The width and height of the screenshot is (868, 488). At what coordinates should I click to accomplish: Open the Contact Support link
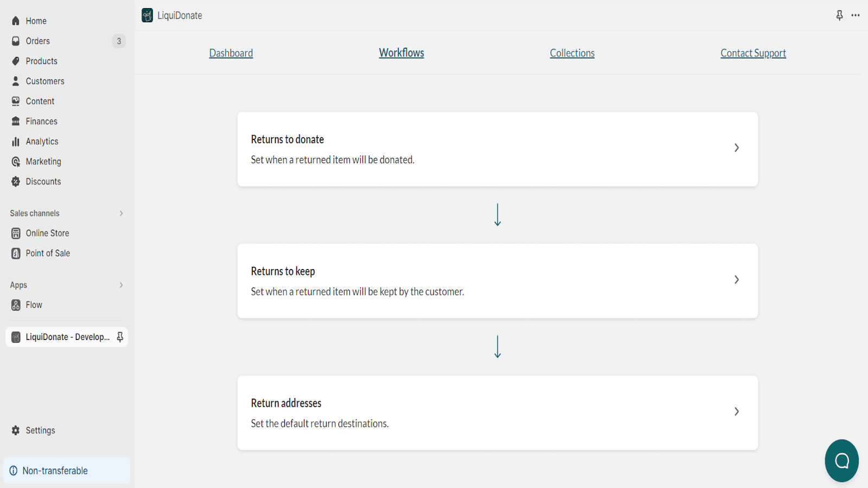[753, 53]
